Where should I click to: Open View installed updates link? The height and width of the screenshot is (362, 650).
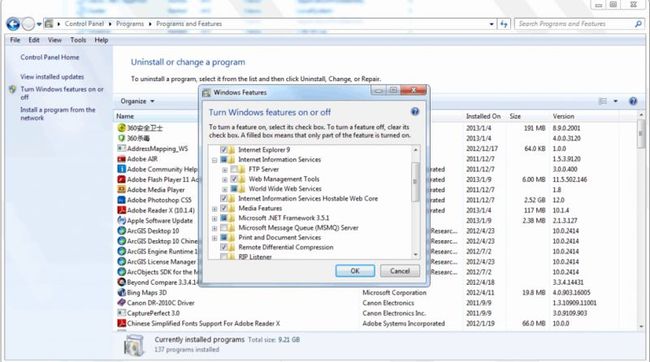[x=52, y=77]
